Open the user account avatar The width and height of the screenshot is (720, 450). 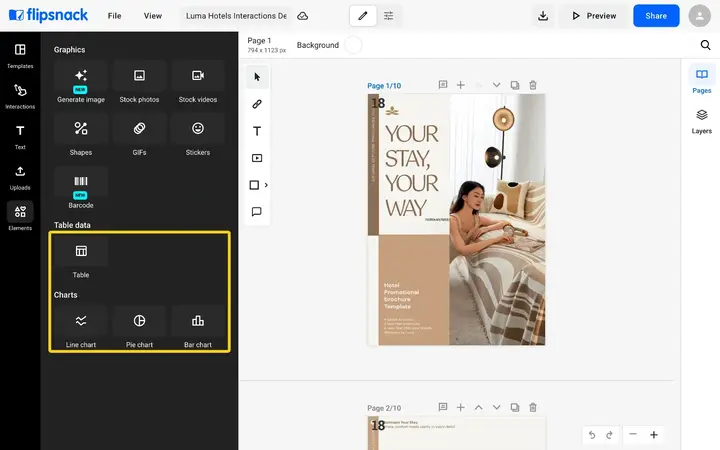click(x=699, y=16)
